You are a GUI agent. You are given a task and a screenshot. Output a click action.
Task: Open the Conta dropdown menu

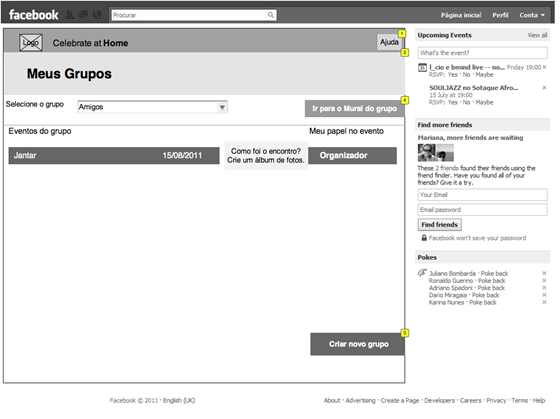(532, 15)
